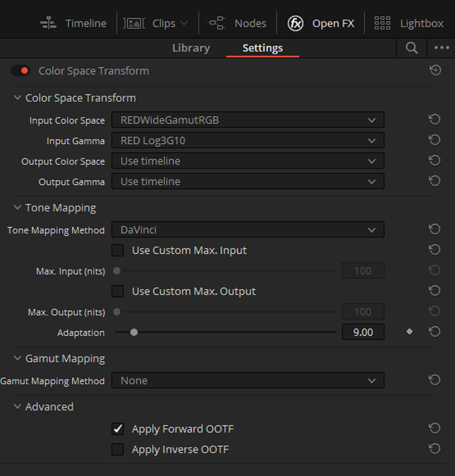Reset Max. Output (nits) value
This screenshot has height=476, width=455.
point(434,311)
